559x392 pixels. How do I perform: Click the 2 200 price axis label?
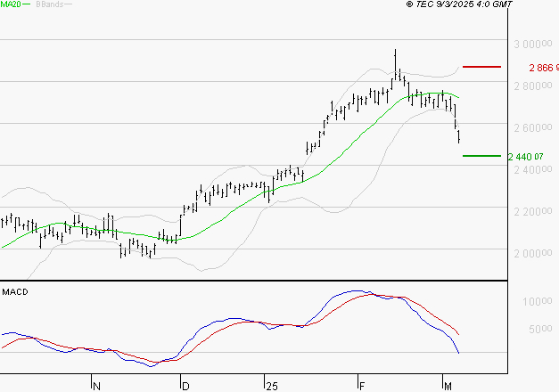[x=532, y=212]
